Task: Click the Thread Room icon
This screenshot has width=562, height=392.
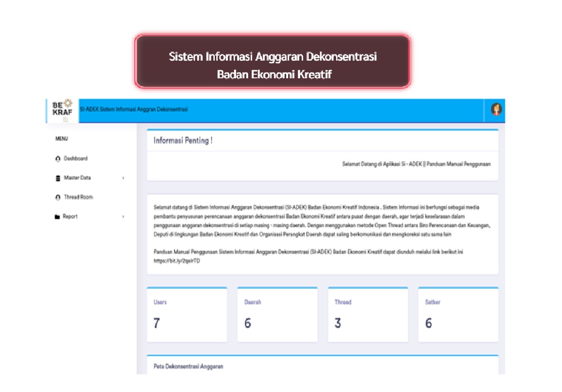Action: pos(58,197)
